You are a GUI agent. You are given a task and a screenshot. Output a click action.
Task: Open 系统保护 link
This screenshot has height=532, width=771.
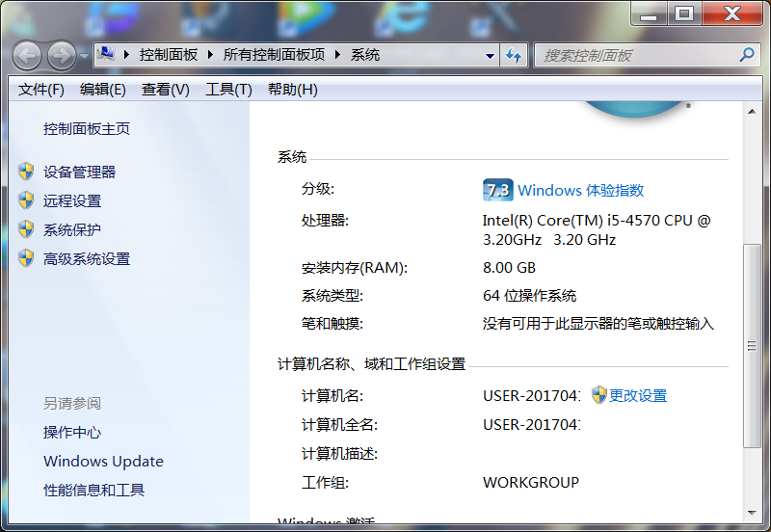click(71, 229)
